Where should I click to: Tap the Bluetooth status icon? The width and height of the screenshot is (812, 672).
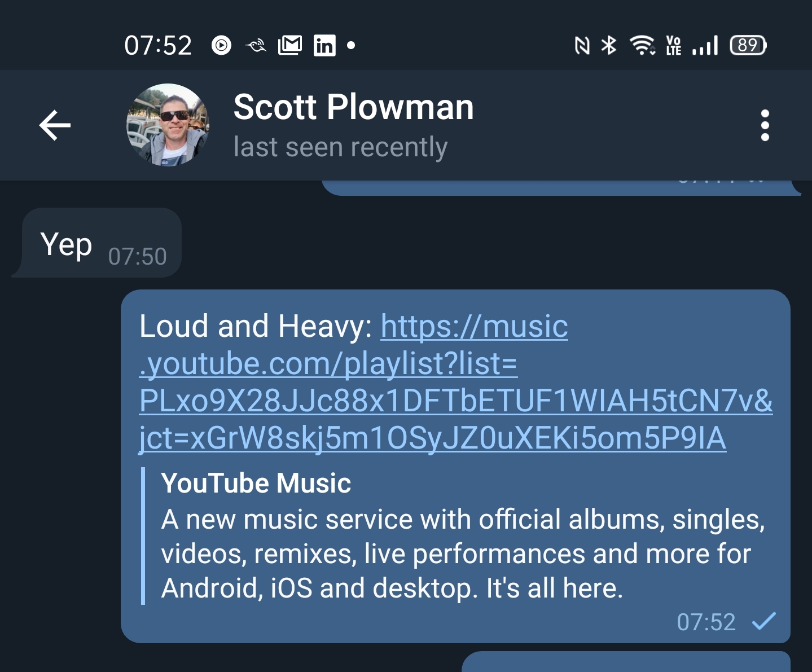tap(609, 45)
